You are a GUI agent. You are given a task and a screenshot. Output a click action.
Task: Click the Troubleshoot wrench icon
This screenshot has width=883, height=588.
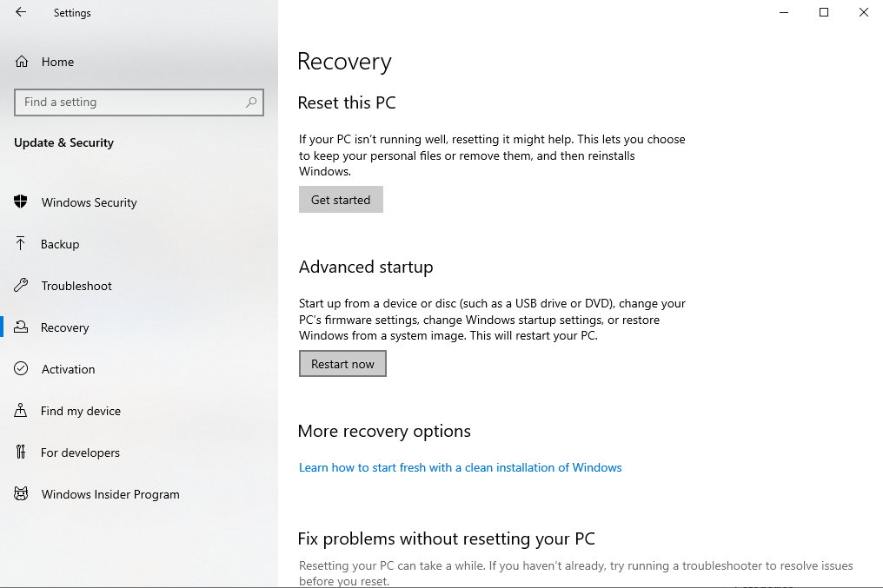pyautogui.click(x=20, y=286)
